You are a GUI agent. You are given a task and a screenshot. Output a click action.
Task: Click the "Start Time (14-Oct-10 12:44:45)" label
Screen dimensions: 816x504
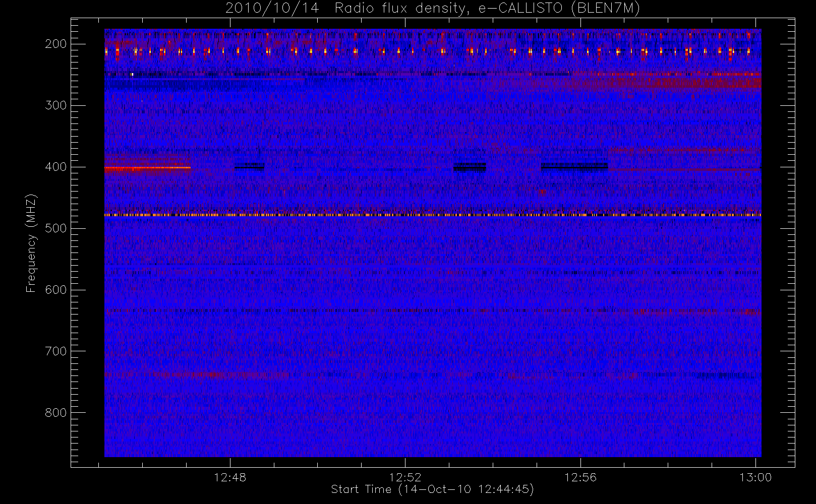click(x=432, y=489)
